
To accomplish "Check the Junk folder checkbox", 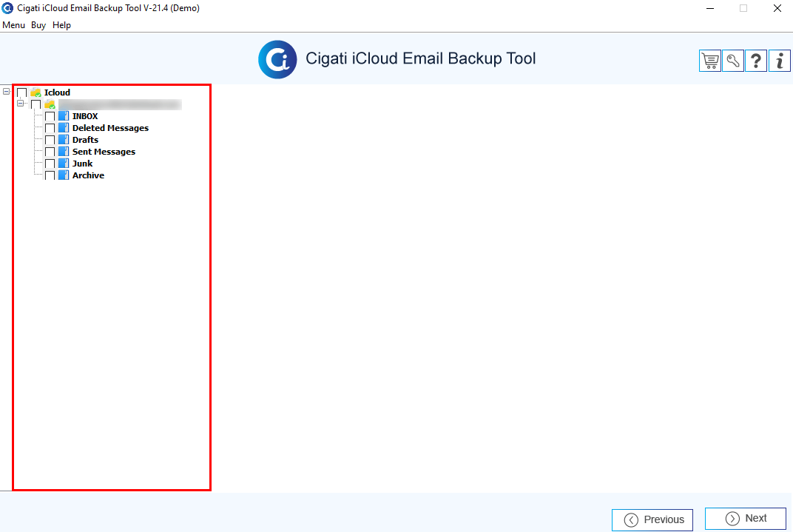I will [x=50, y=164].
